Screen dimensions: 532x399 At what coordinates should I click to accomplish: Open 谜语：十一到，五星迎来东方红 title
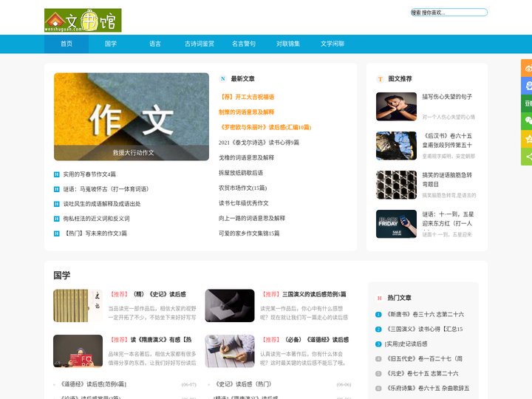click(448, 219)
